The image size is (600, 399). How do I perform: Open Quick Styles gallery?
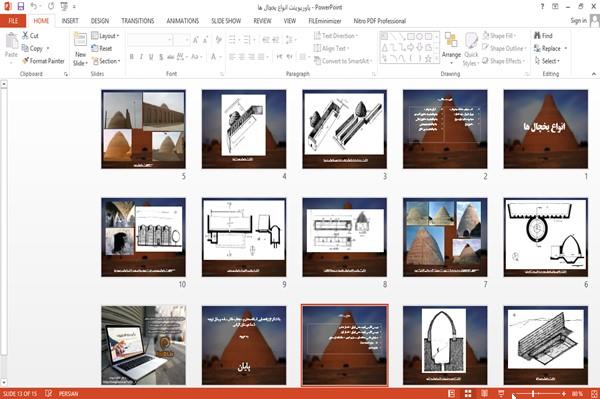471,50
